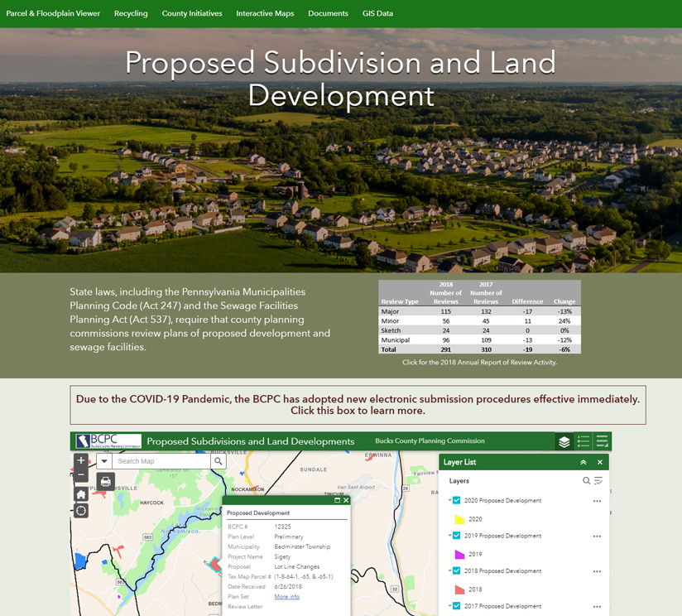
Task: Uncheck 2017 Proposed Development layer
Action: pos(457,605)
